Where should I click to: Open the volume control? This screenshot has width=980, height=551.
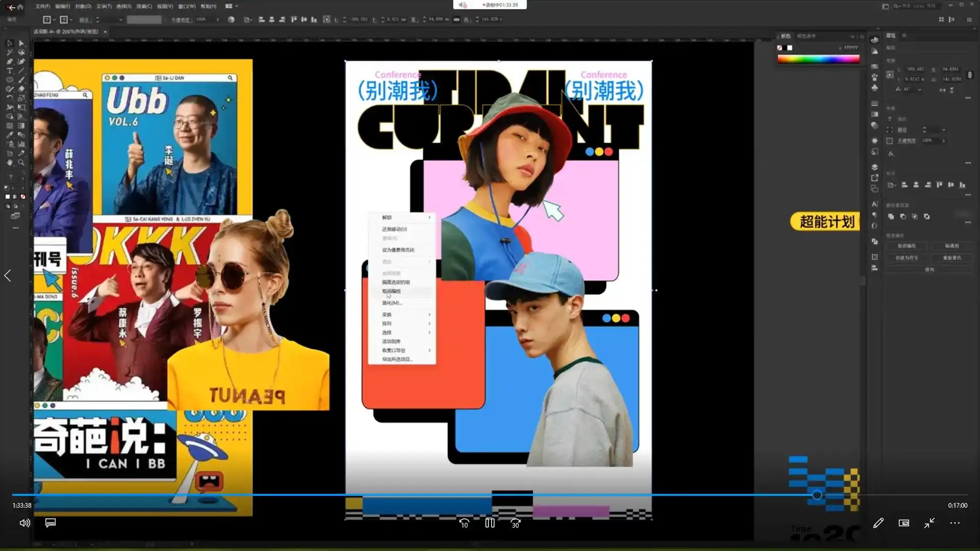pos(24,523)
